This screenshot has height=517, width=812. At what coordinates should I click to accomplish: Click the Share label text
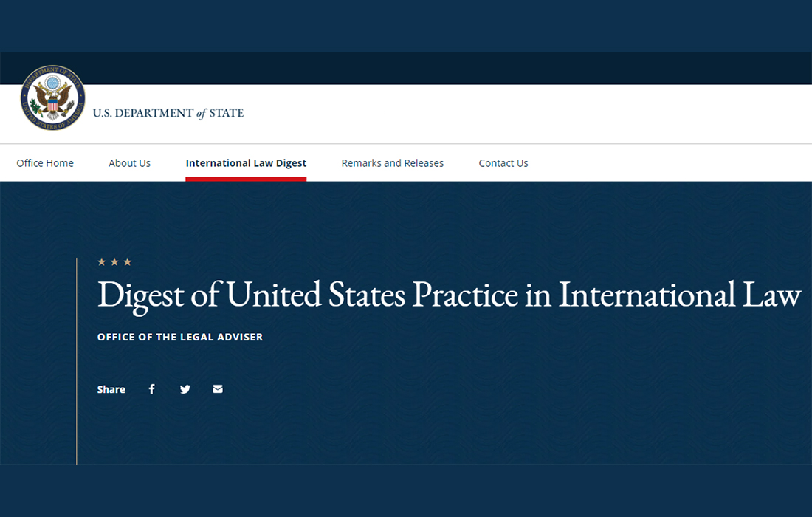point(111,389)
